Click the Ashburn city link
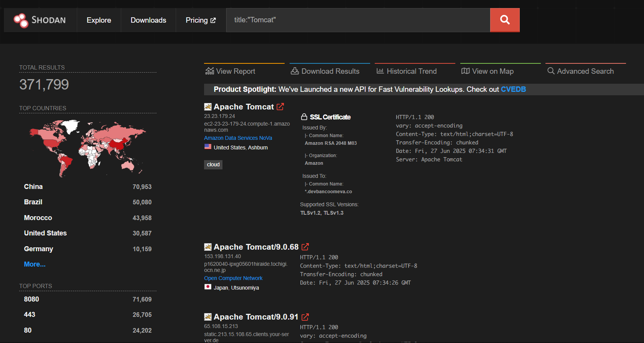 point(258,147)
